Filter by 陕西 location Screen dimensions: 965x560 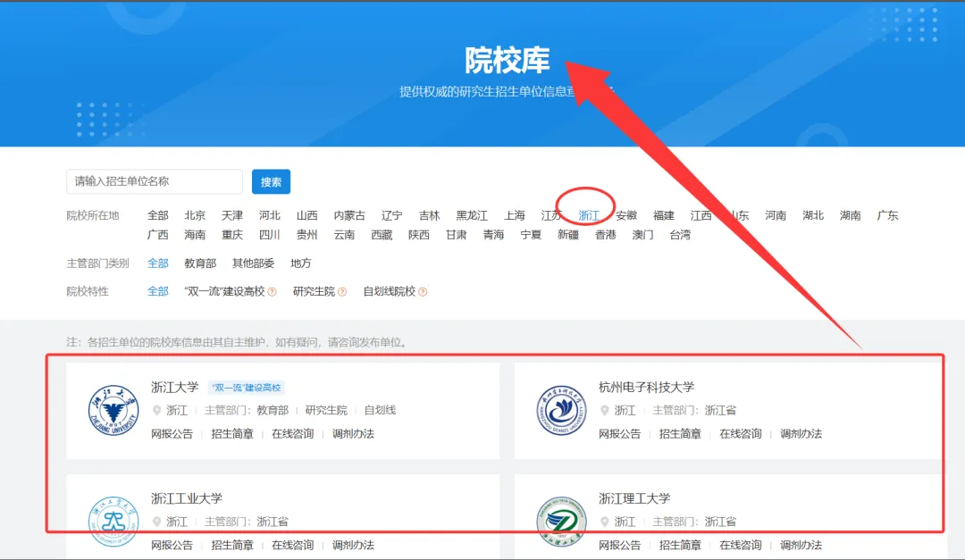click(419, 235)
